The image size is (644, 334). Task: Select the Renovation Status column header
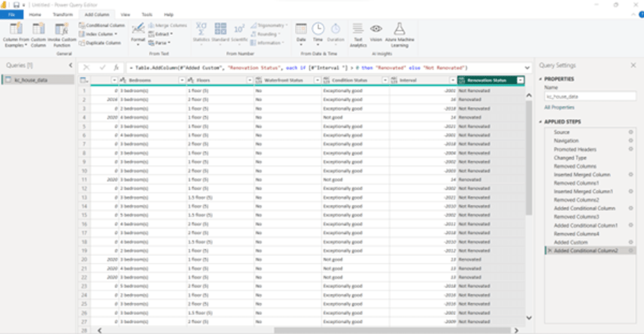pos(487,80)
